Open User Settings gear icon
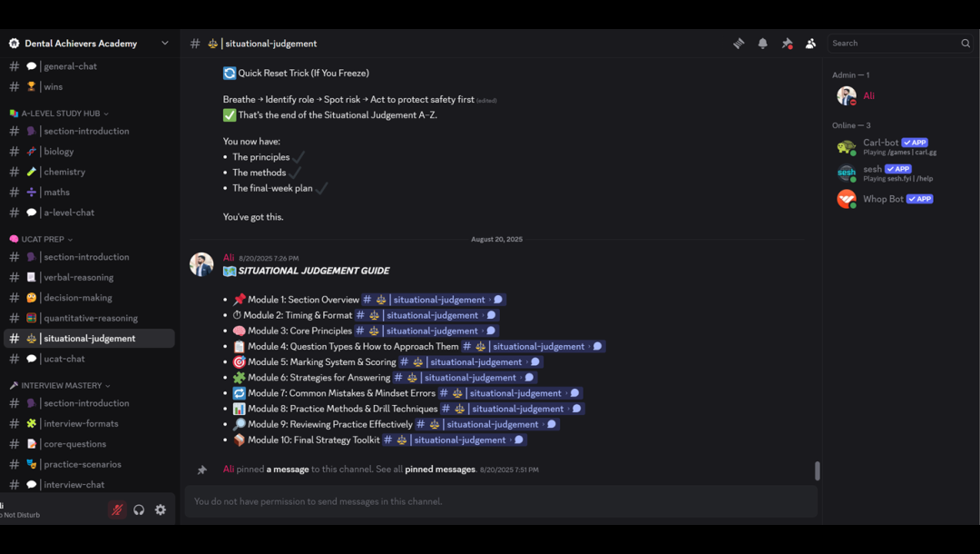The height and width of the screenshot is (554, 980). coord(161,509)
